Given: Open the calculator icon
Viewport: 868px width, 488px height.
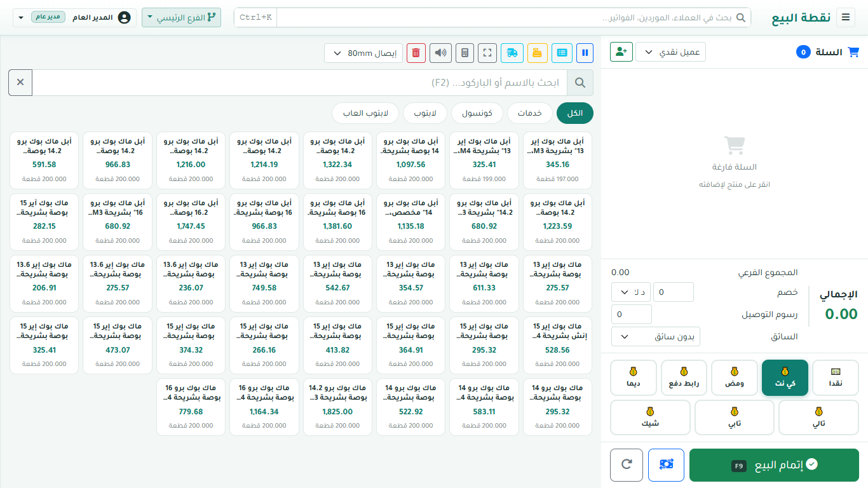Looking at the screenshot, I should click(465, 53).
